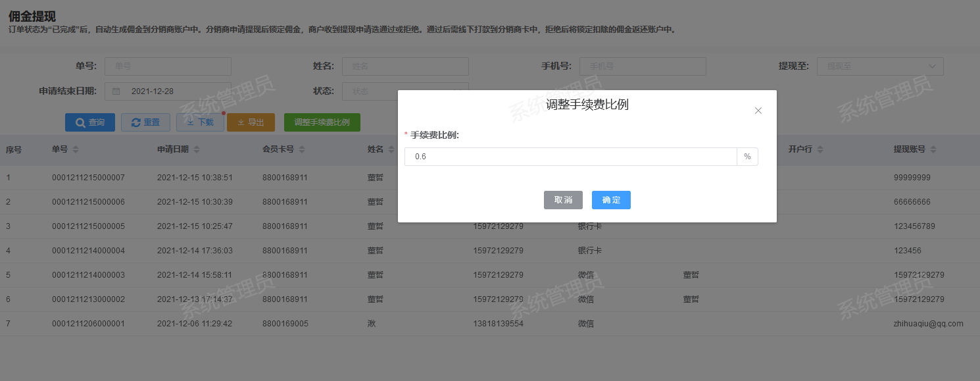Screen dimensions: 980x381
Task: Click the 姓名 search input field
Action: [405, 66]
